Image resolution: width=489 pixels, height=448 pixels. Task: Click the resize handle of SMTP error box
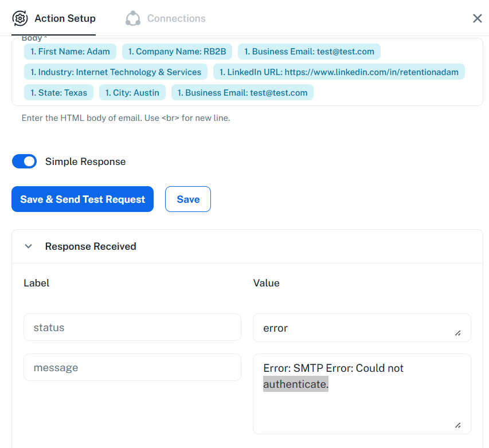coord(457,425)
